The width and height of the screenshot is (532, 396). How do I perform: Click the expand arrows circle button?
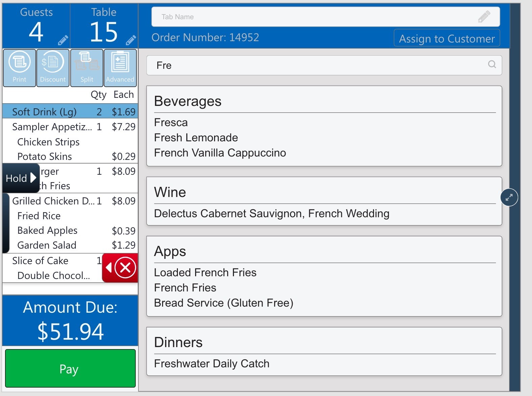[509, 197]
